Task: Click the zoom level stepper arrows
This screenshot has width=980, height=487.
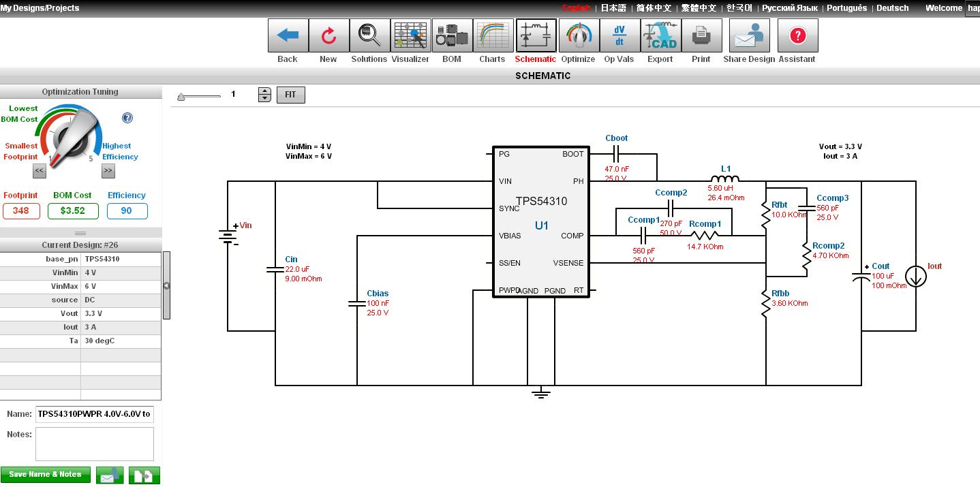Action: pyautogui.click(x=265, y=95)
